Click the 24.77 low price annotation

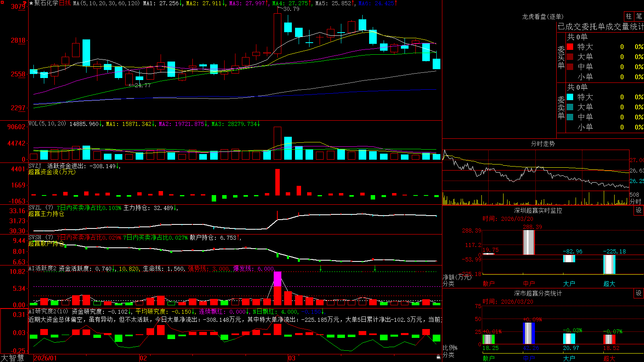click(x=142, y=85)
